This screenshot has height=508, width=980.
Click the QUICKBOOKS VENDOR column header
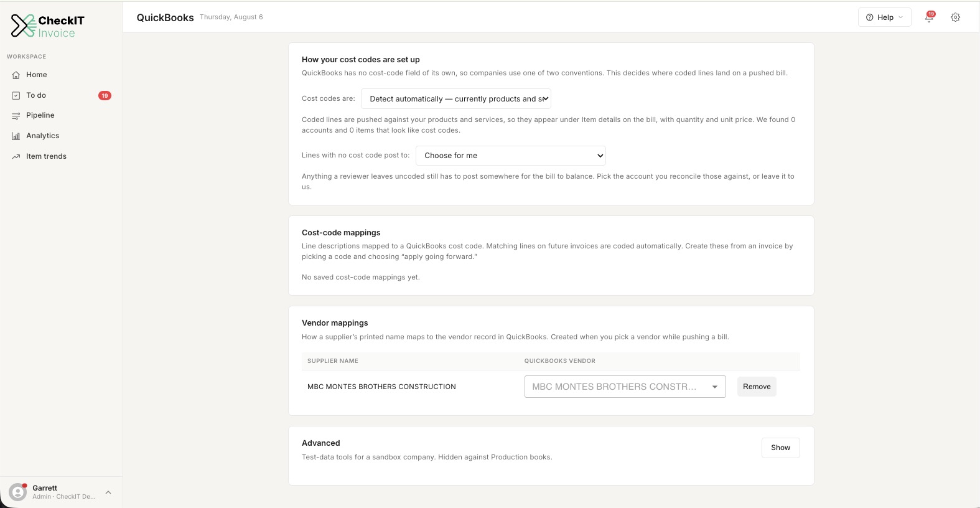click(x=560, y=361)
